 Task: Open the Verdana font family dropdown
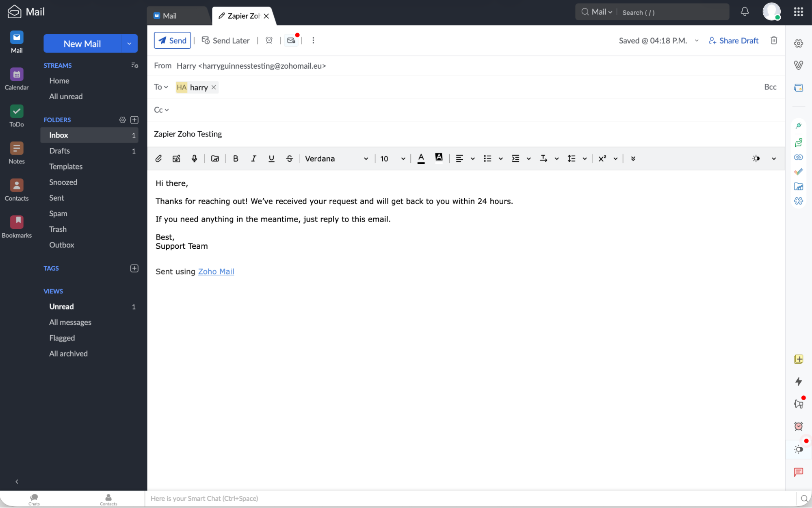[337, 158]
